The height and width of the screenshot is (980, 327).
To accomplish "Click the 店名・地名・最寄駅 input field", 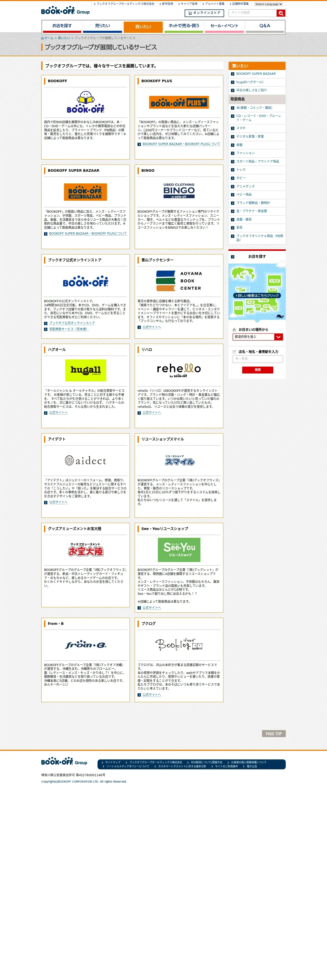I will 258,359.
